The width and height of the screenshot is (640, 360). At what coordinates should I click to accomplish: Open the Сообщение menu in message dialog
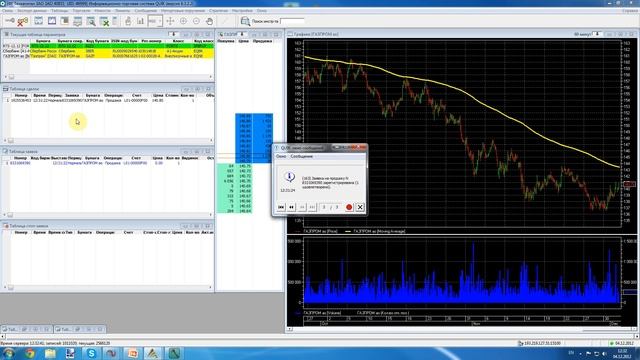click(x=302, y=156)
